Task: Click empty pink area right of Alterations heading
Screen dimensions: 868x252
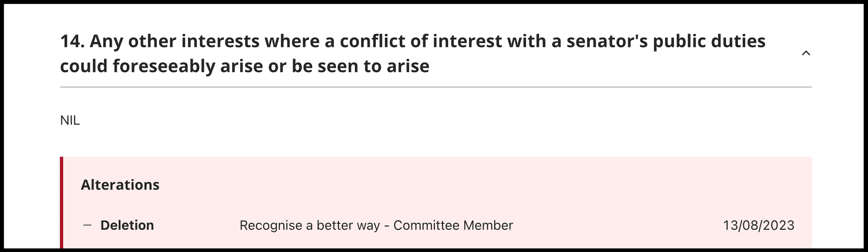Action: click(x=478, y=185)
